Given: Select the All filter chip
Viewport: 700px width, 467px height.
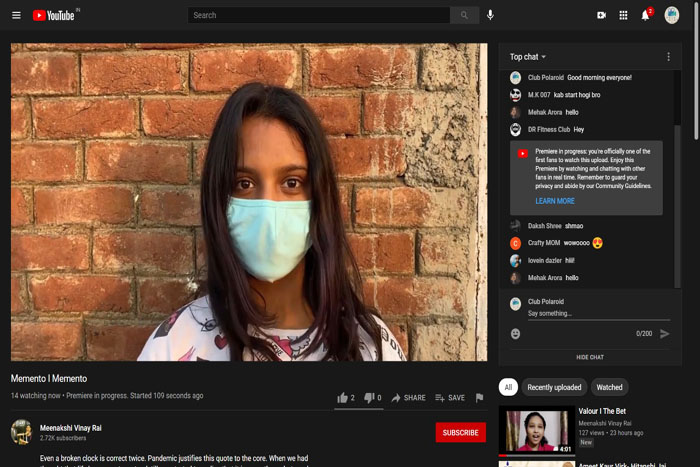Looking at the screenshot, I should (x=508, y=387).
